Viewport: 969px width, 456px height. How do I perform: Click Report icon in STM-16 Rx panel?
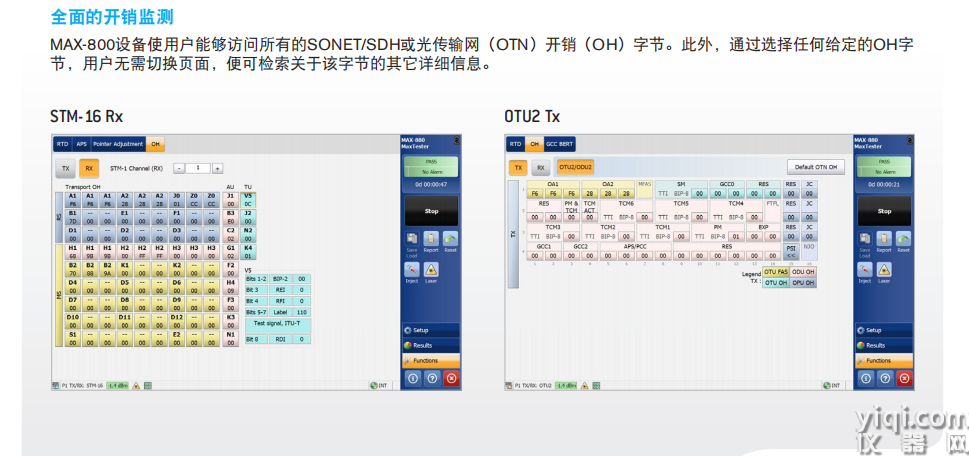point(431,240)
